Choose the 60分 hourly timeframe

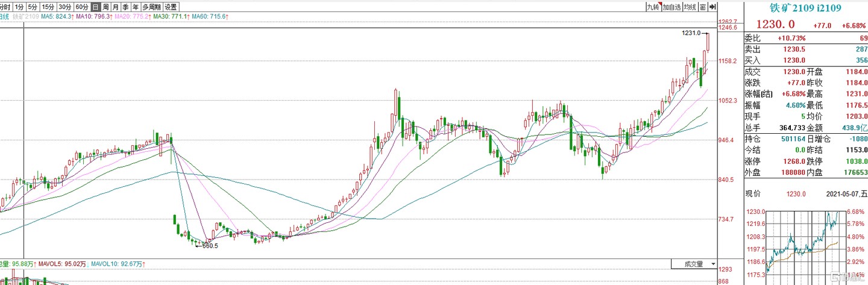[82, 7]
